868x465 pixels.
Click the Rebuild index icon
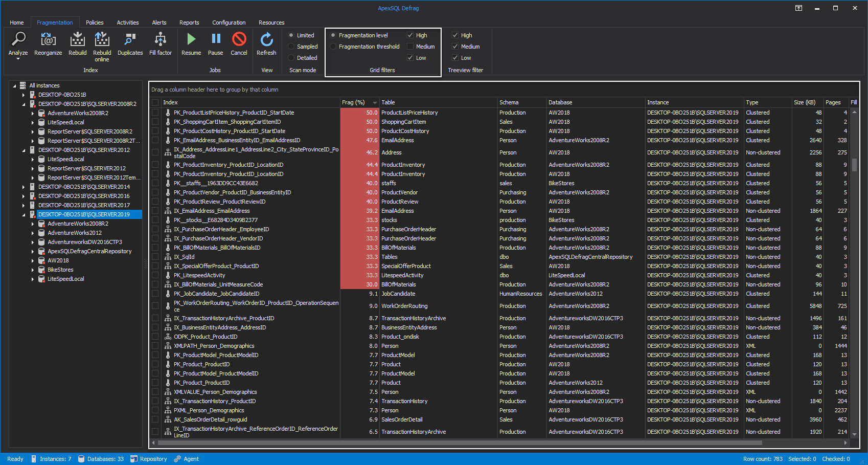click(77, 39)
